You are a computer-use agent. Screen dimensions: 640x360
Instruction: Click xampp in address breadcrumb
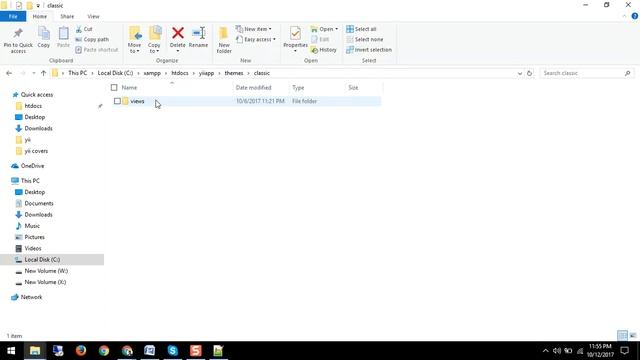(x=152, y=73)
